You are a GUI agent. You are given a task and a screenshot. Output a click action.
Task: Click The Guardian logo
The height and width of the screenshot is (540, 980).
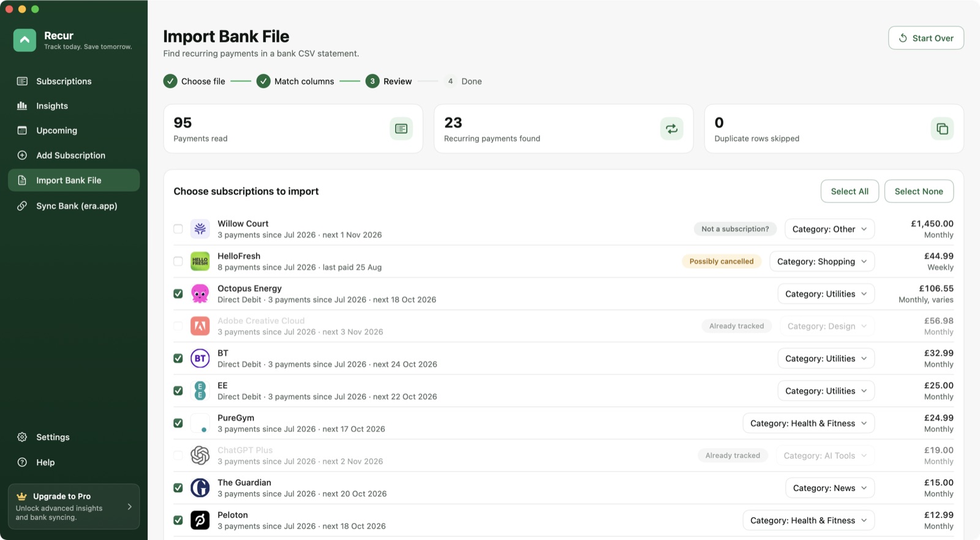coord(200,488)
